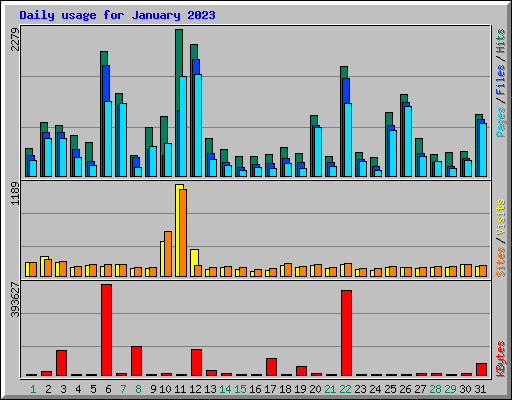
Task: Click day label 26 on x-axis
Action: pos(405,389)
